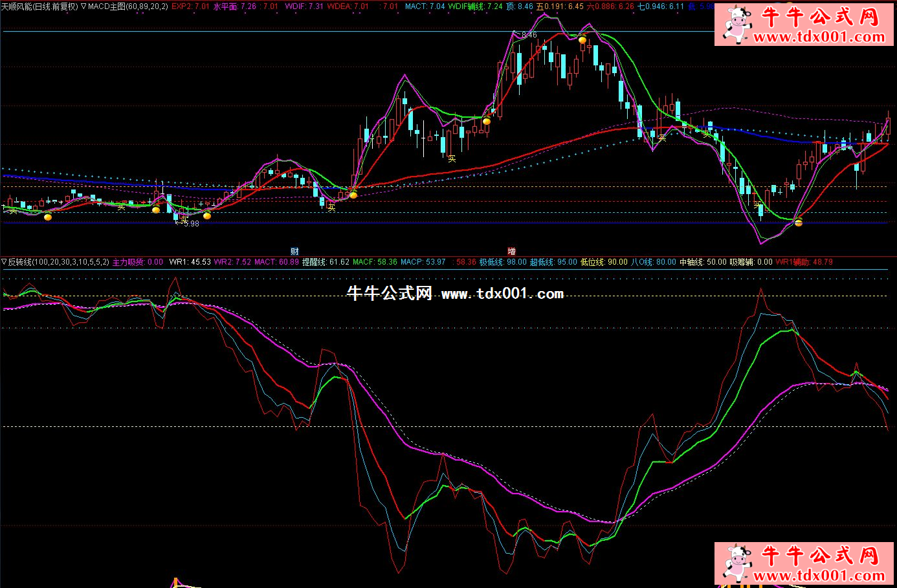This screenshot has height=588, width=897.
Task: Open the 反转线 indicator dropdown triangle
Action: [x=4, y=262]
